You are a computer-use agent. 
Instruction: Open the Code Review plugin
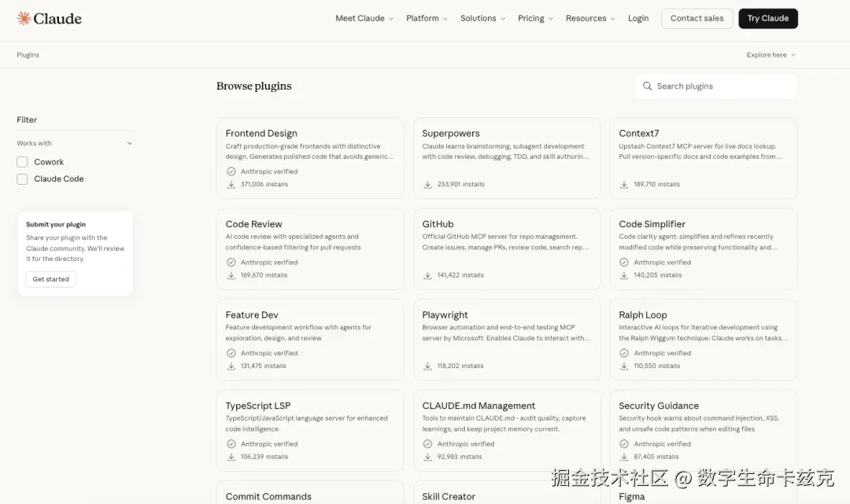tap(310, 249)
